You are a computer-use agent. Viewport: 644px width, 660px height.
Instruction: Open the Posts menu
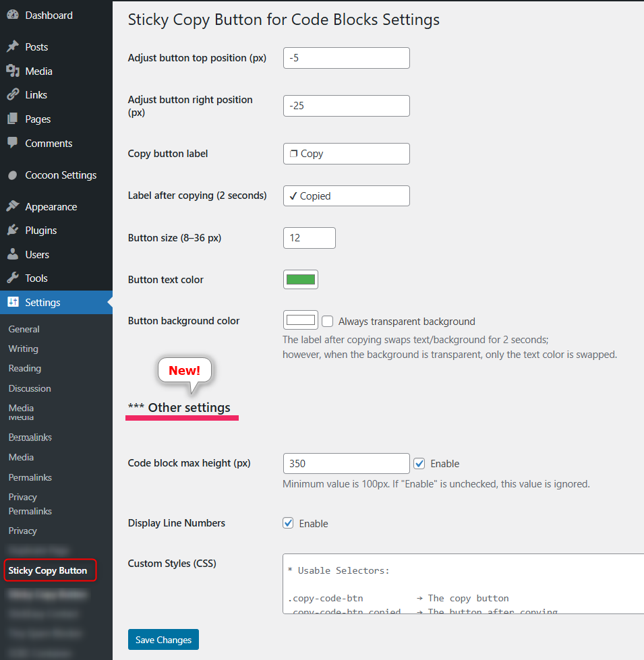[36, 47]
